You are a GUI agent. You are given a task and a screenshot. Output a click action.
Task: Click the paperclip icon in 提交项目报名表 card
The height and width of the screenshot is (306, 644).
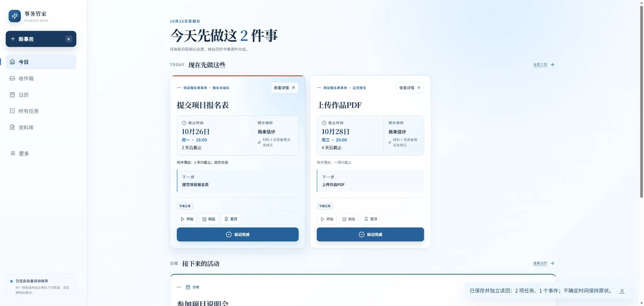tap(259, 142)
